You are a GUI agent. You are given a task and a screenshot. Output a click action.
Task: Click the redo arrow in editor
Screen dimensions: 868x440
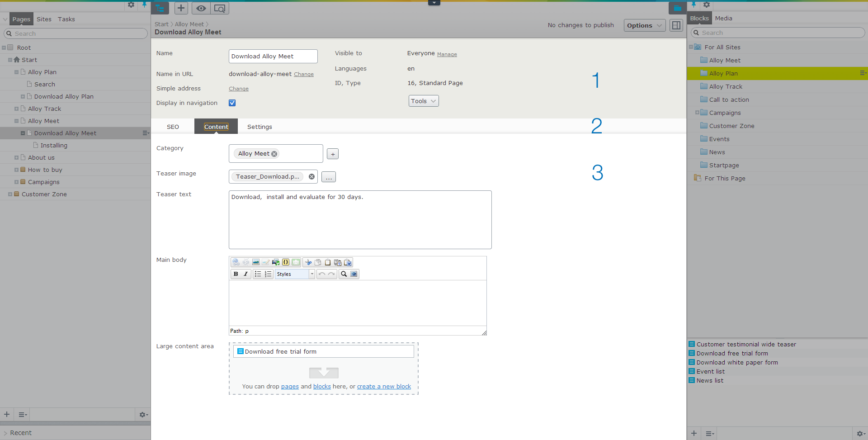(x=332, y=274)
